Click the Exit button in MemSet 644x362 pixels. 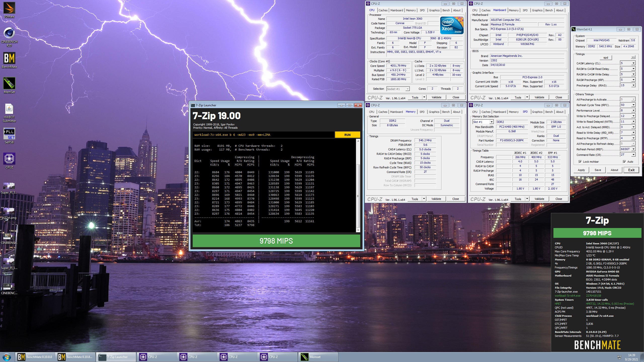click(x=631, y=170)
